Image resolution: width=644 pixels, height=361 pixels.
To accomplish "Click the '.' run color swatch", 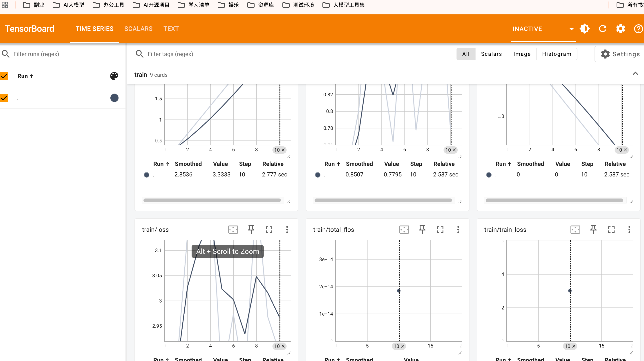I will (114, 98).
